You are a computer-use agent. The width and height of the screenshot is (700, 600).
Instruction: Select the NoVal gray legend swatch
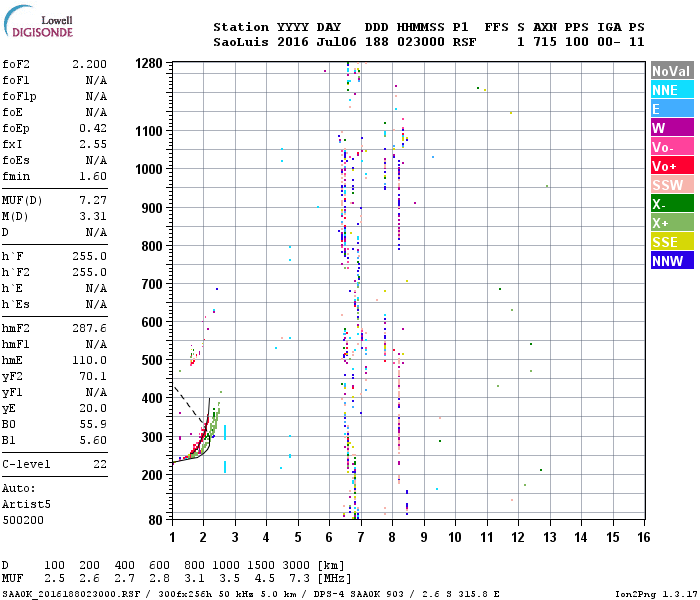672,71
